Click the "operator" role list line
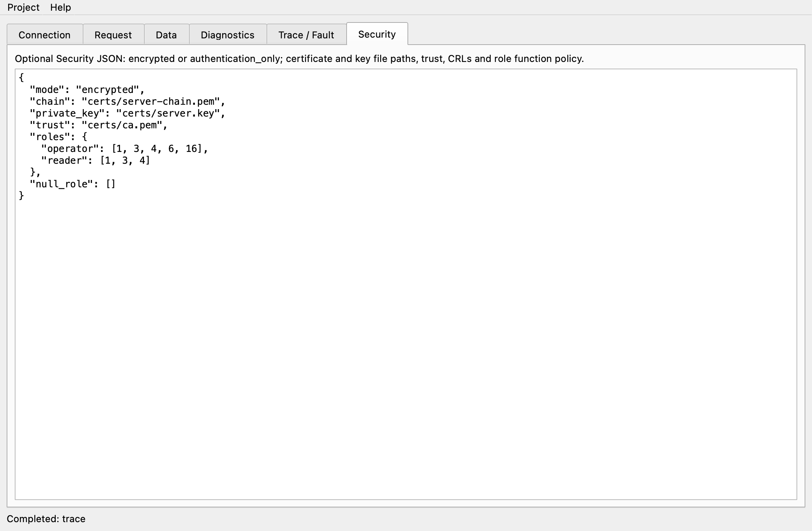 124,149
